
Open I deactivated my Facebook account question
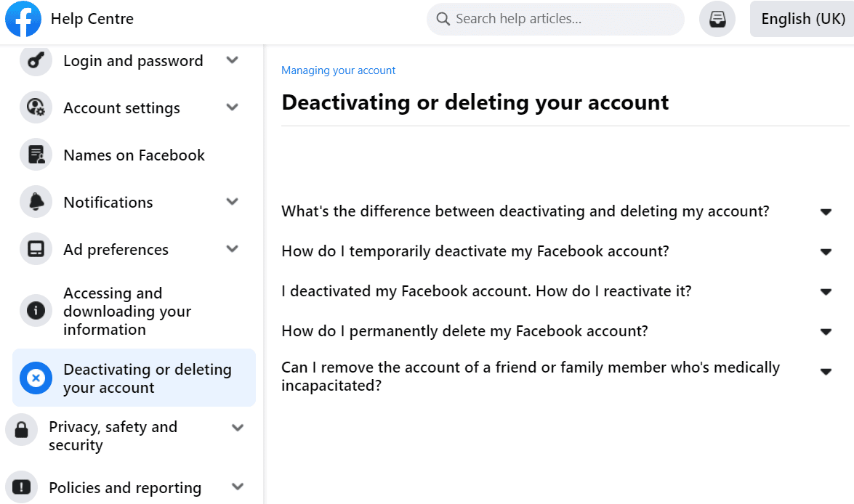(486, 291)
